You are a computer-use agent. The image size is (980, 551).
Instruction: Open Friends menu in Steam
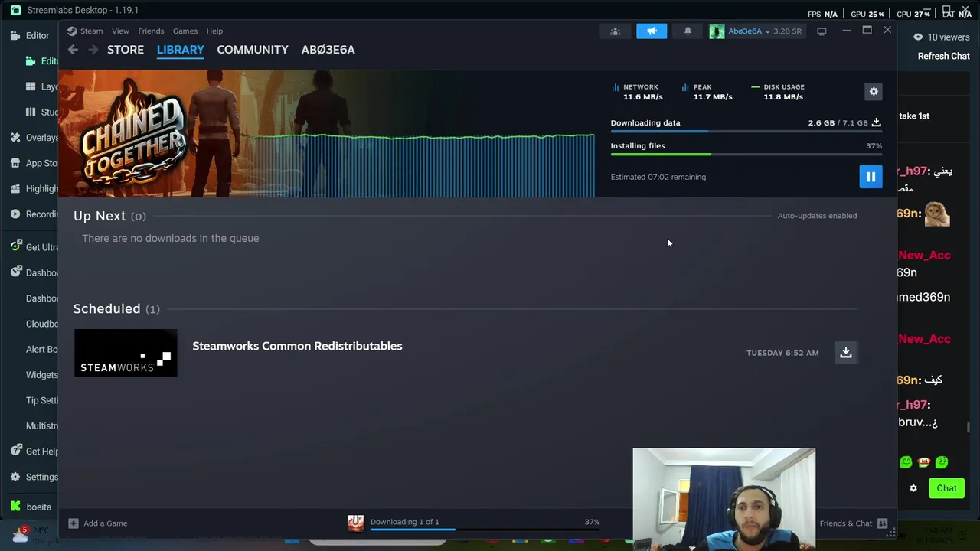click(151, 31)
